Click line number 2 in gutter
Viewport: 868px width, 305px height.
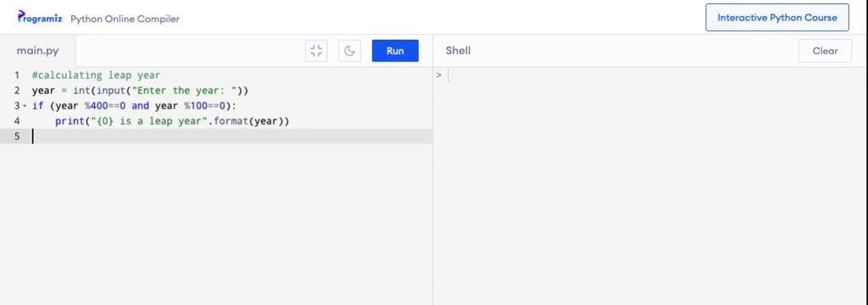[17, 90]
